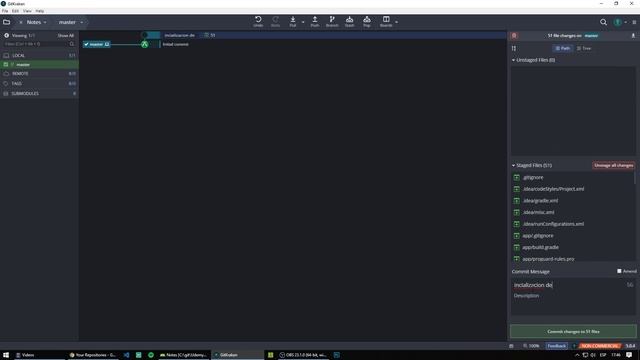Open the repository management folder icon
This screenshot has height=360, width=640.
point(7,22)
